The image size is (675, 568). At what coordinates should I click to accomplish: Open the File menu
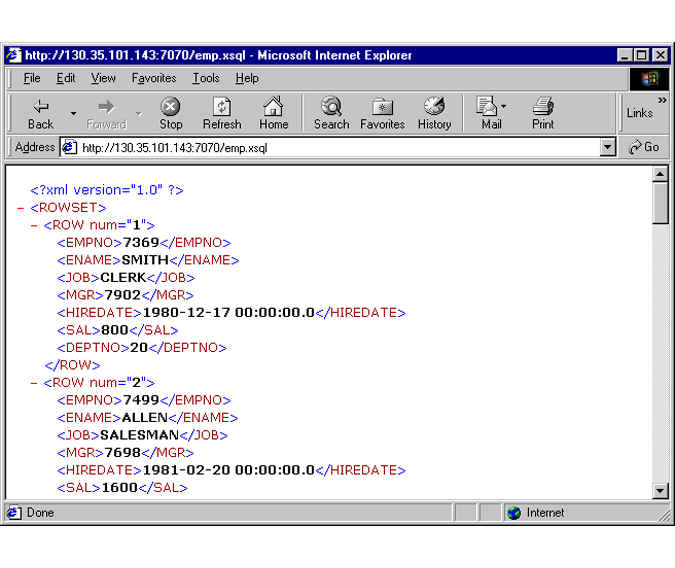(32, 78)
